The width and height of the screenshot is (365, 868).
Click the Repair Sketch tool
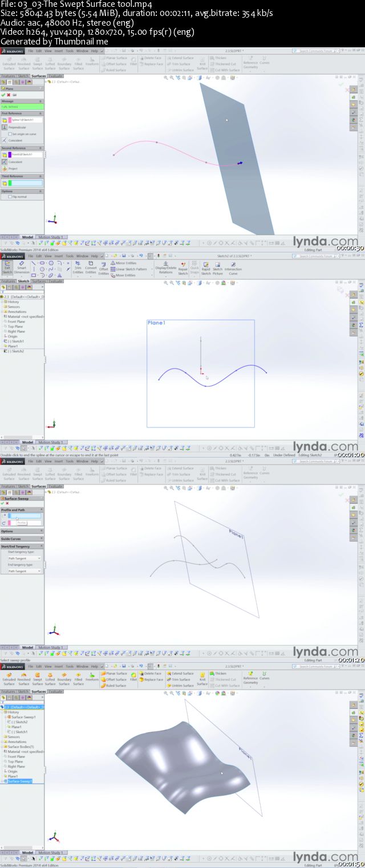(x=182, y=268)
